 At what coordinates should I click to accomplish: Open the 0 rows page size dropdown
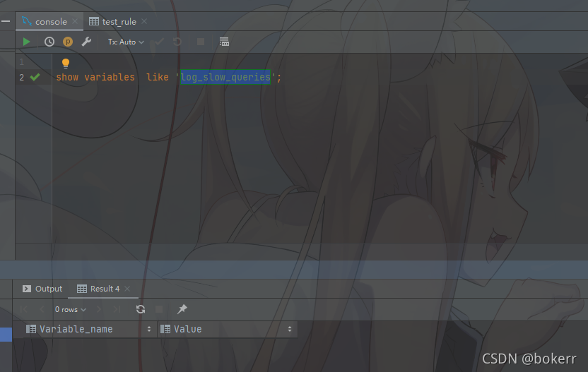(71, 309)
